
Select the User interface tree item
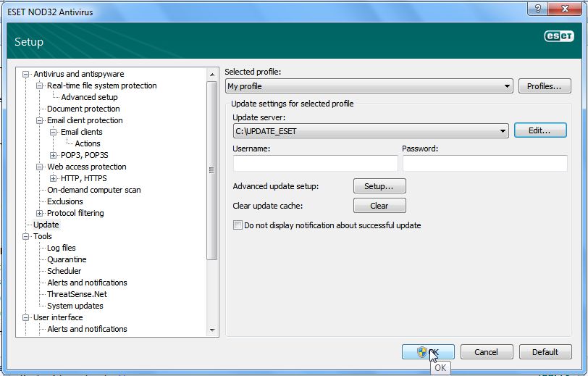(x=58, y=318)
